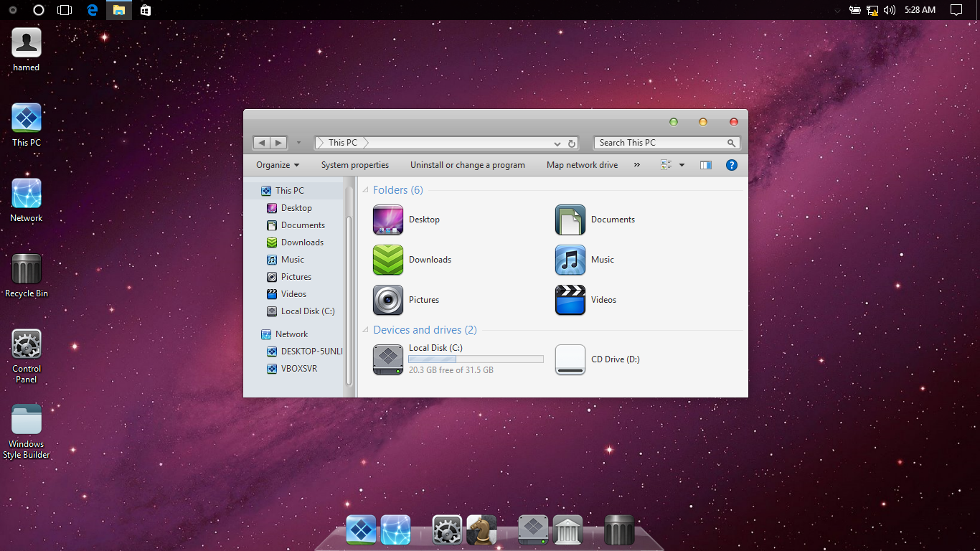This screenshot has width=980, height=551.
Task: Select Pictures in the navigation sidebar
Action: coord(296,277)
